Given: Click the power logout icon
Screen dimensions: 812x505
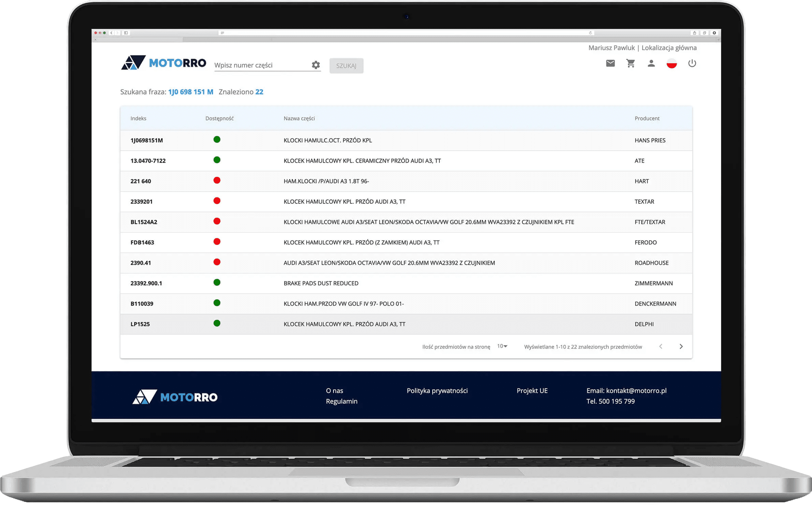Looking at the screenshot, I should tap(692, 63).
